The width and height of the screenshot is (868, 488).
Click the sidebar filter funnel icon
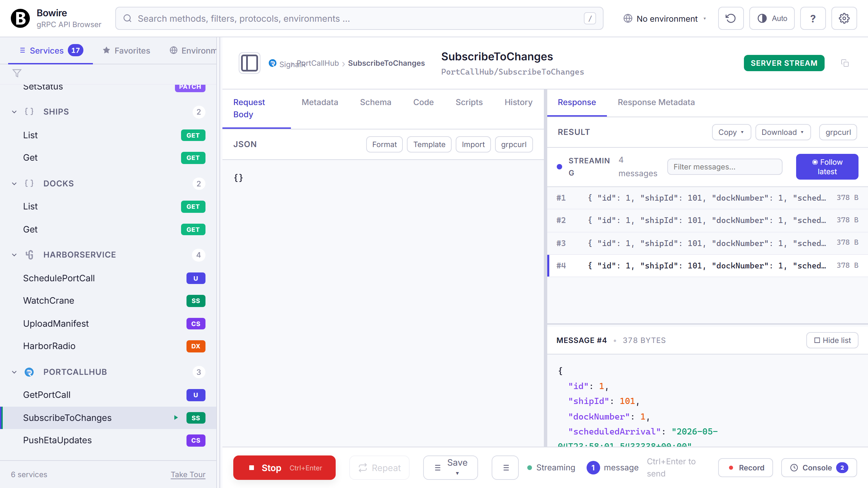pyautogui.click(x=17, y=73)
